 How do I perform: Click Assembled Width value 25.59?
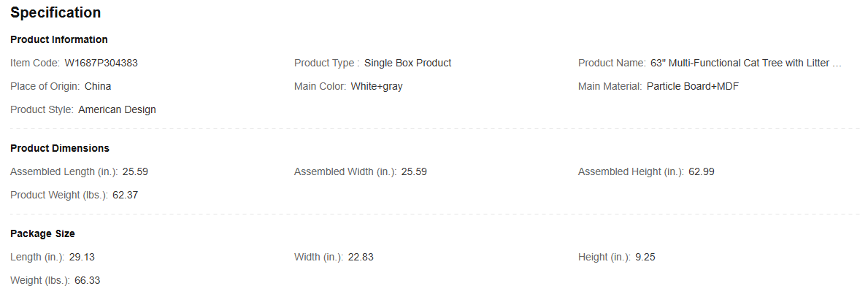click(x=414, y=171)
